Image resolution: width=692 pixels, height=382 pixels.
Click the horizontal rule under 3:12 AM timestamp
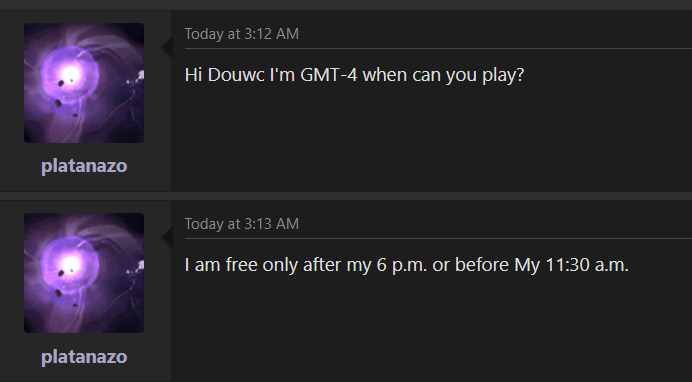coord(438,49)
